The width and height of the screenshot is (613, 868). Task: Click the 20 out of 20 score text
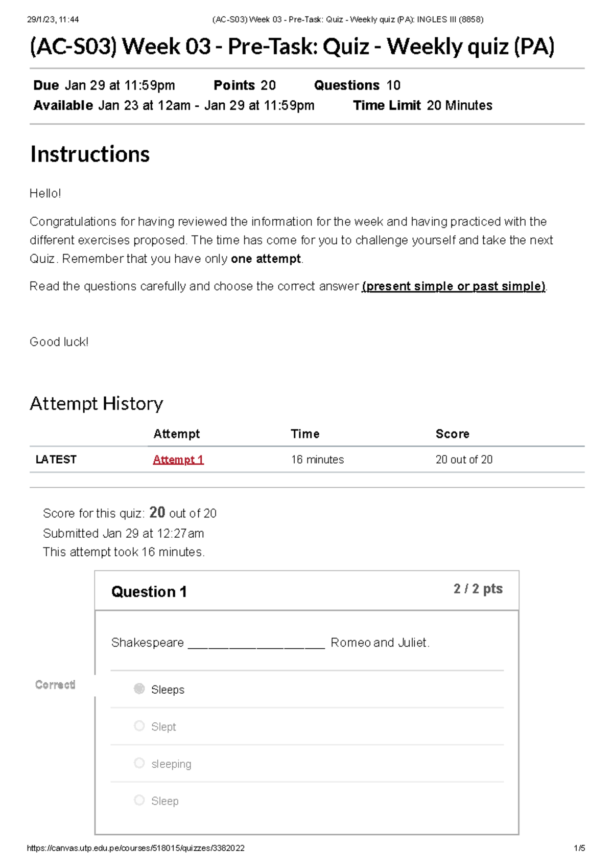pyautogui.click(x=463, y=460)
